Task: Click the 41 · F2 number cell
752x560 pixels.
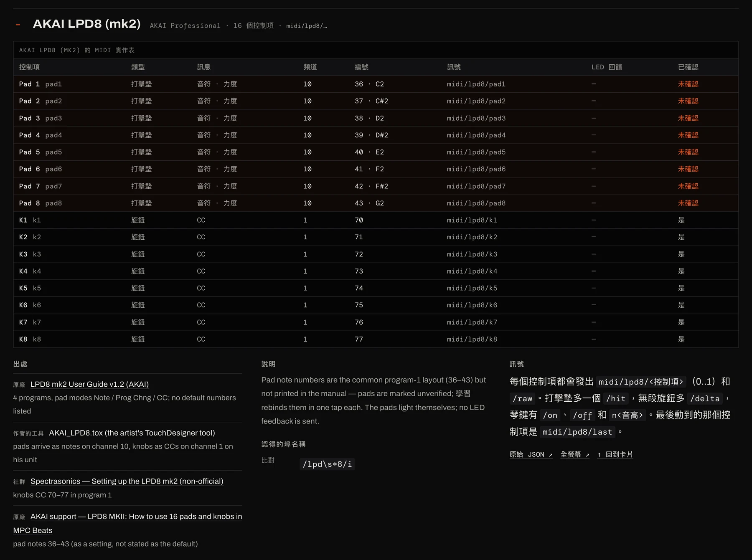Action: (x=369, y=169)
